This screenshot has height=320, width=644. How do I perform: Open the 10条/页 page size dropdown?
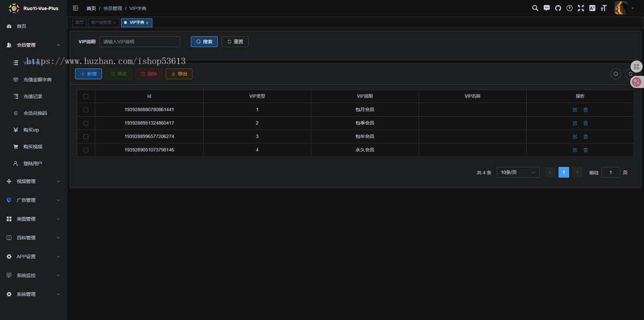(x=518, y=172)
